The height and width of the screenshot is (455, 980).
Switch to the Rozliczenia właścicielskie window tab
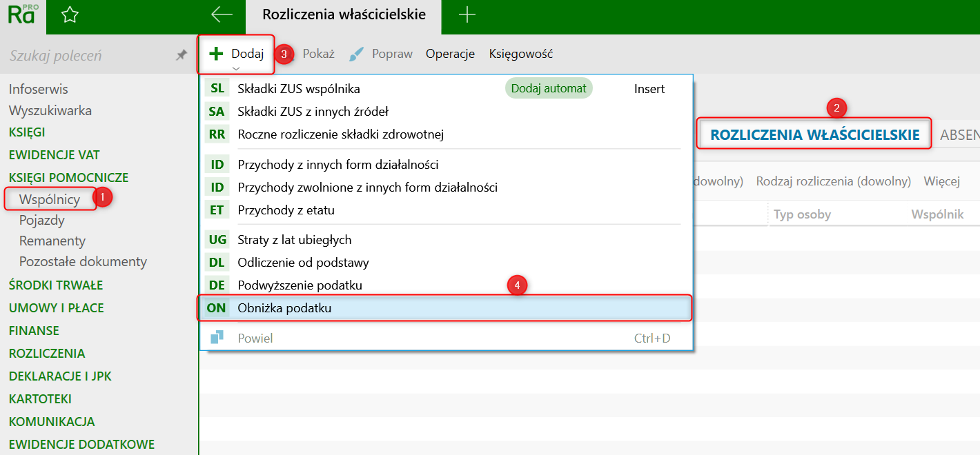tap(344, 14)
